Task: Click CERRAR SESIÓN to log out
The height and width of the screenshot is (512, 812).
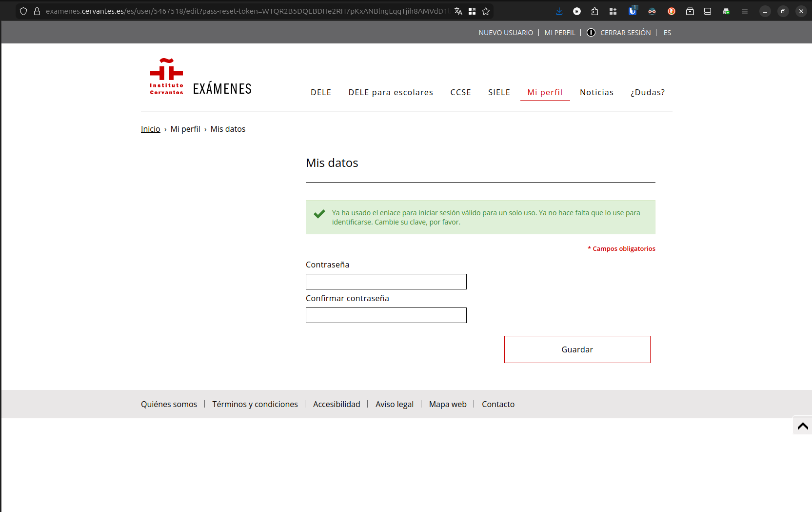Action: pyautogui.click(x=625, y=33)
